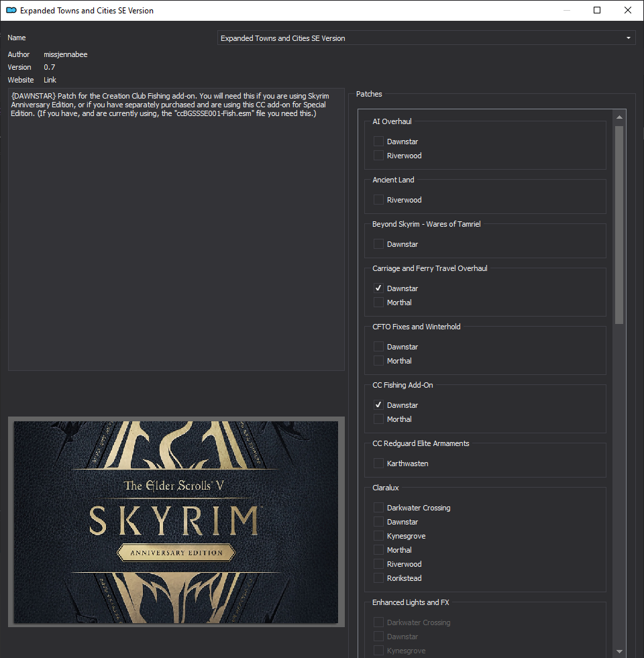Click the patches list scroll-down arrow

619,651
